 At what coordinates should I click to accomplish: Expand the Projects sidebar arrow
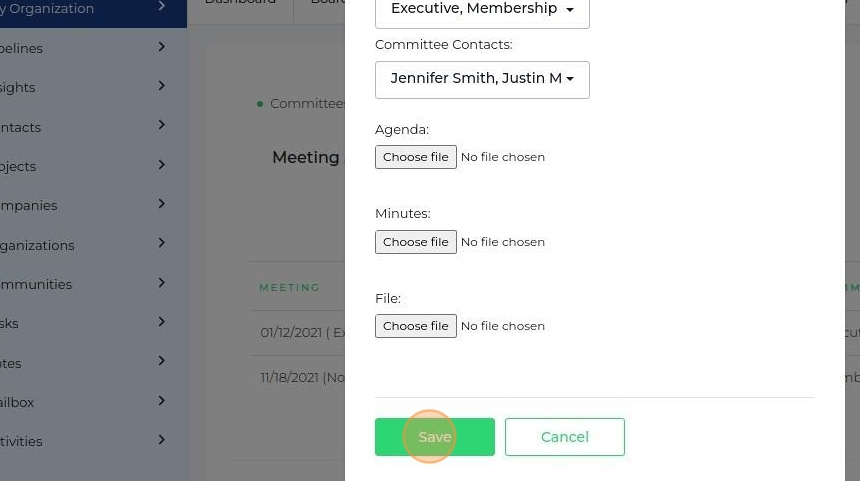pos(162,165)
